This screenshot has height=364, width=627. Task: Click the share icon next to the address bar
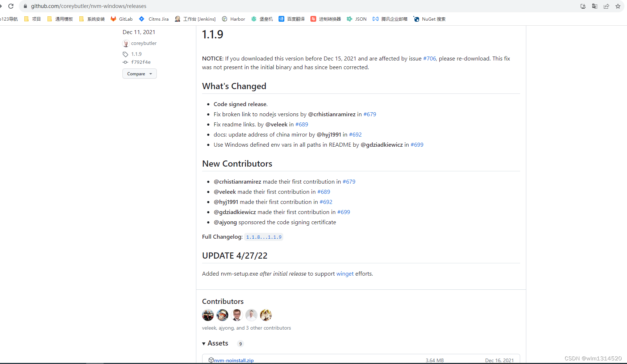[606, 6]
